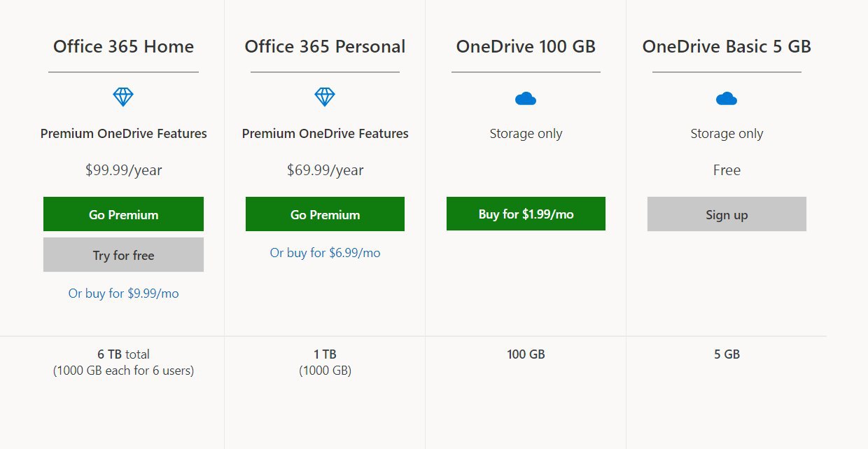
Task: Click 'Storage only' under OneDrive 100 GB
Action: coord(526,133)
